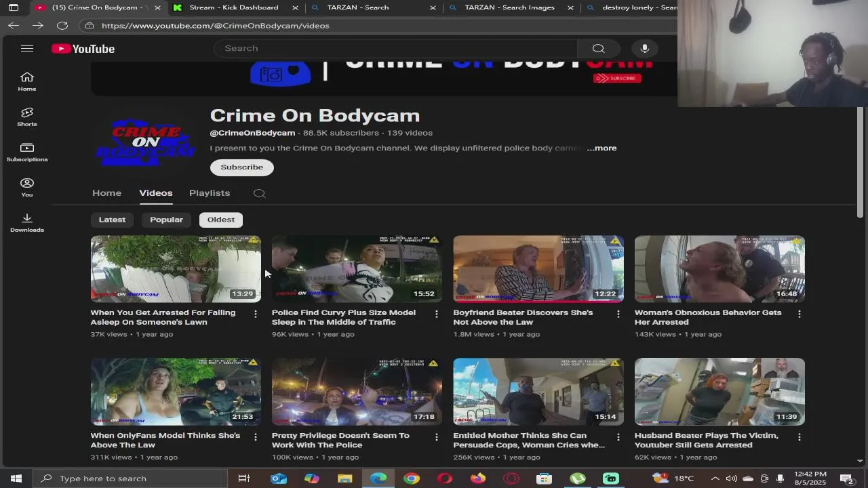868x488 pixels.
Task: Select the Latest filter chip
Action: click(x=112, y=220)
